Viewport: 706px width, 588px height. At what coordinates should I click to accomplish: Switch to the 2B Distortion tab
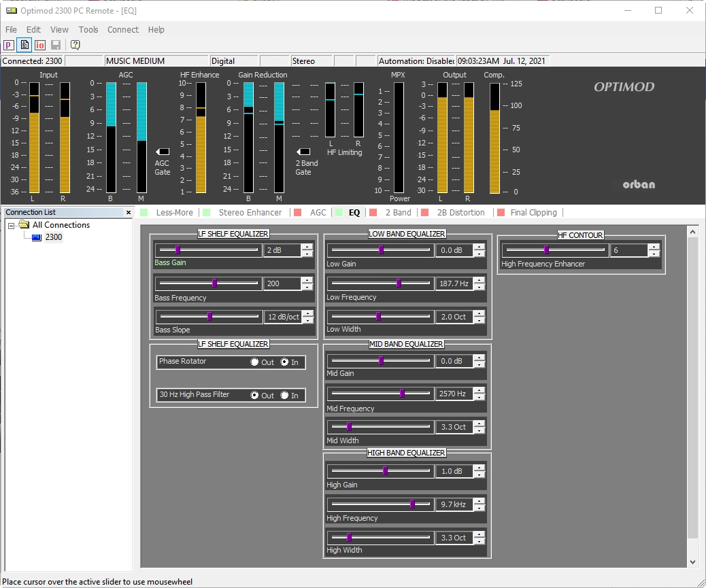coord(461,212)
